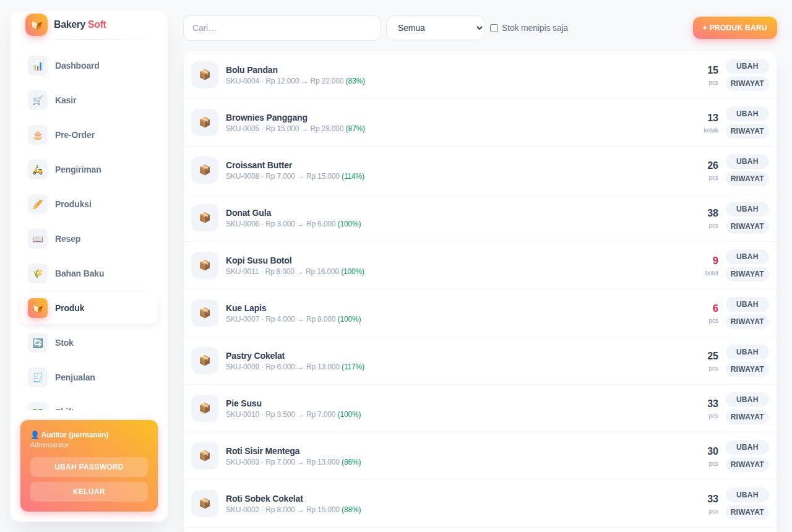Open the Resep book icon
The image size is (792, 532).
[x=38, y=239]
